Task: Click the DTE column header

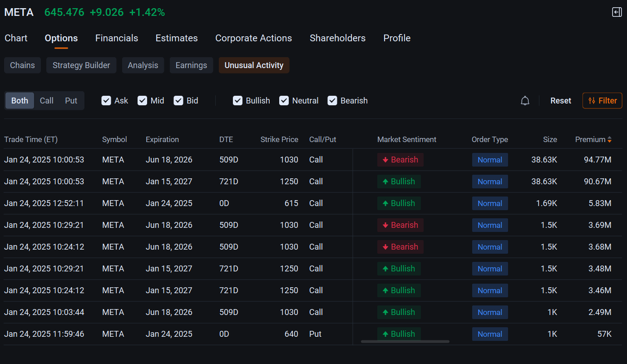Action: click(x=226, y=139)
